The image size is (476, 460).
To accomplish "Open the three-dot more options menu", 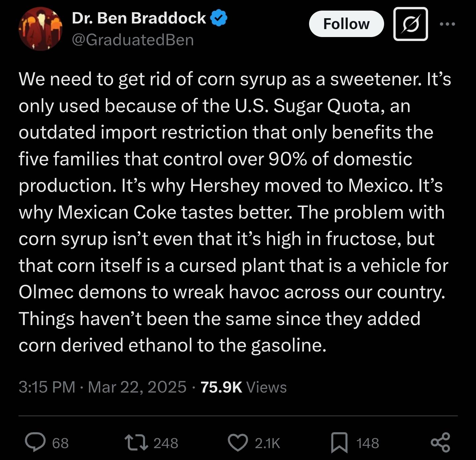I will coord(448,24).
